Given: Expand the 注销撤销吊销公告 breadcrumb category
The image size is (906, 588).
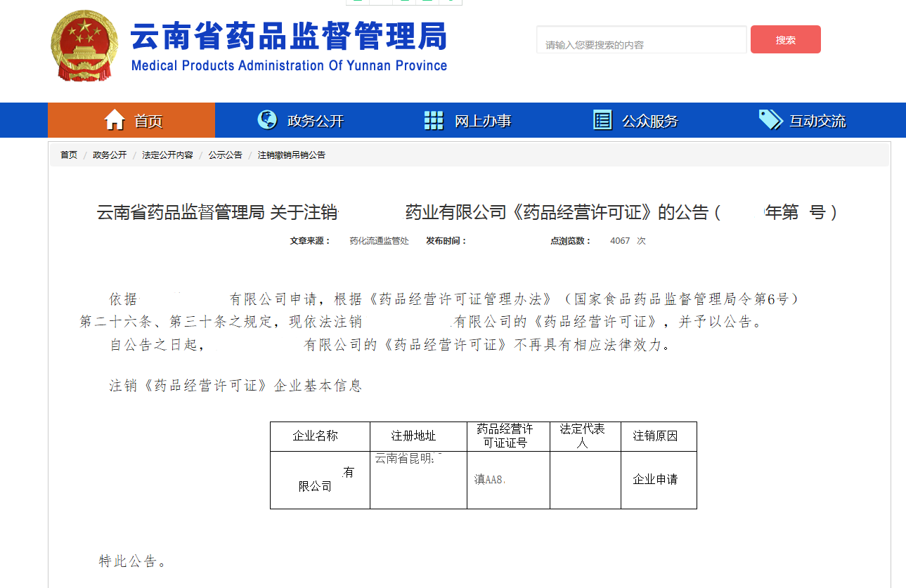Looking at the screenshot, I should coord(292,155).
